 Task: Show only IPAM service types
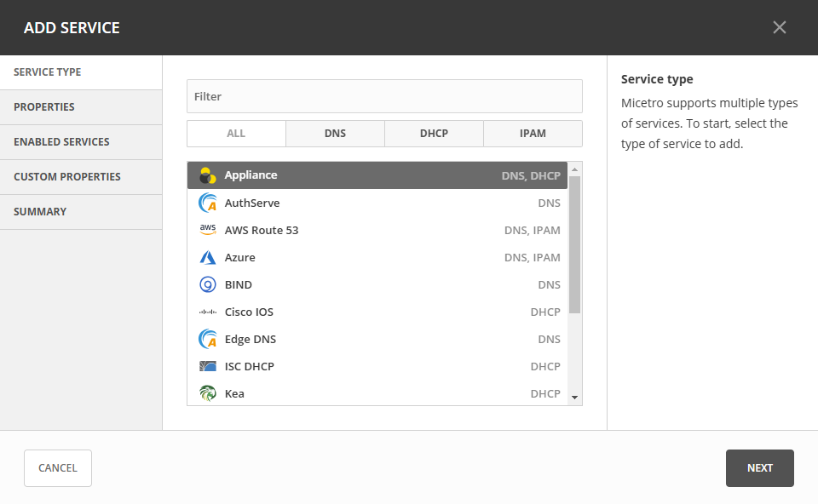click(x=533, y=134)
